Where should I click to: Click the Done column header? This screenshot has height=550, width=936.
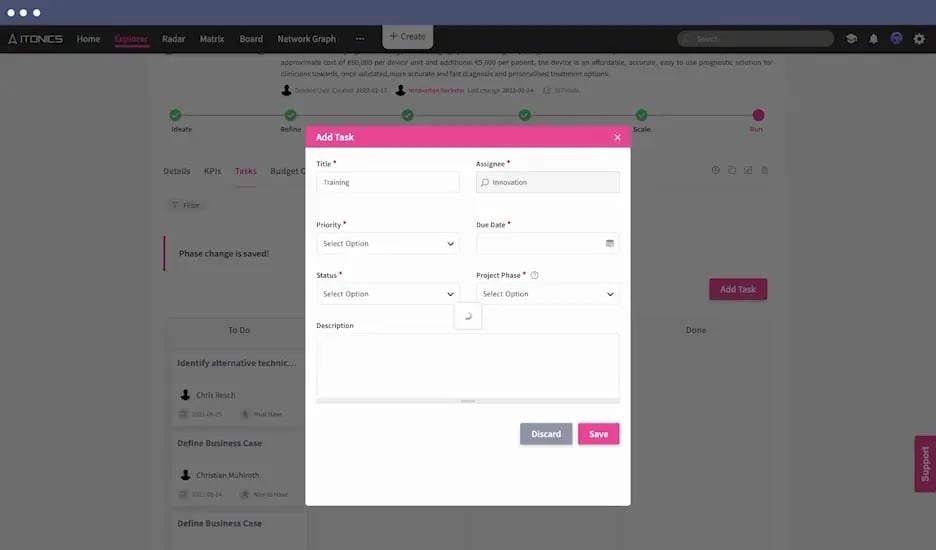point(695,330)
